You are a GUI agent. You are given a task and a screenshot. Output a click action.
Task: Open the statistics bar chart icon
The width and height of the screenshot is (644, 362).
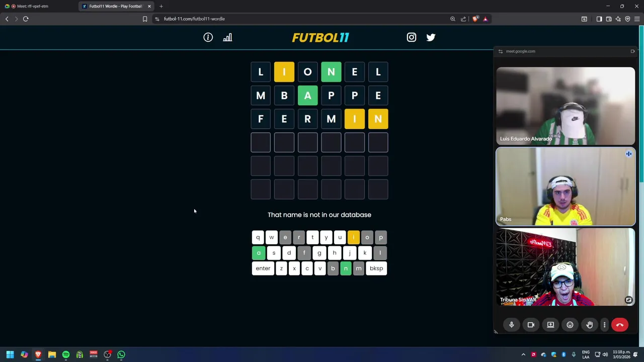227,37
